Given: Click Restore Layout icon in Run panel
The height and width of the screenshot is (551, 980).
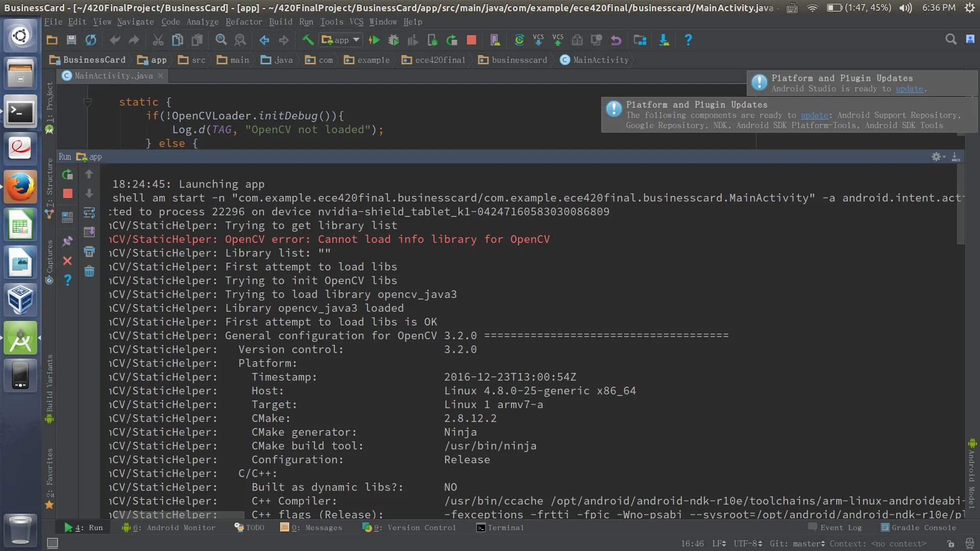Looking at the screenshot, I should click(67, 217).
